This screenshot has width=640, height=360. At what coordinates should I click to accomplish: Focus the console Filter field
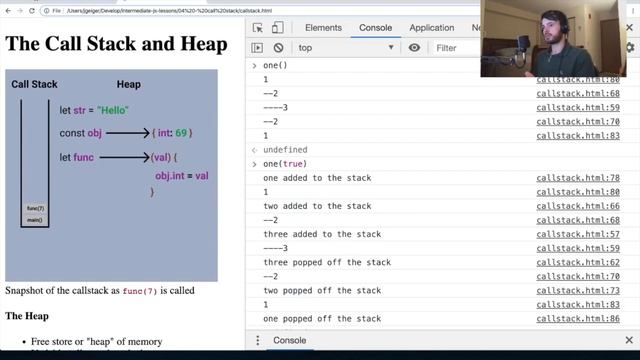[x=457, y=48]
